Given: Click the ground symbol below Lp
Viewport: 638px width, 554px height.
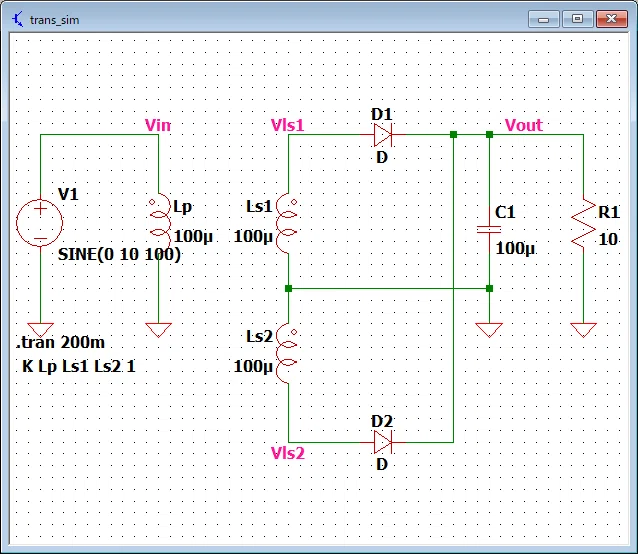Looking at the screenshot, I should click(x=158, y=330).
